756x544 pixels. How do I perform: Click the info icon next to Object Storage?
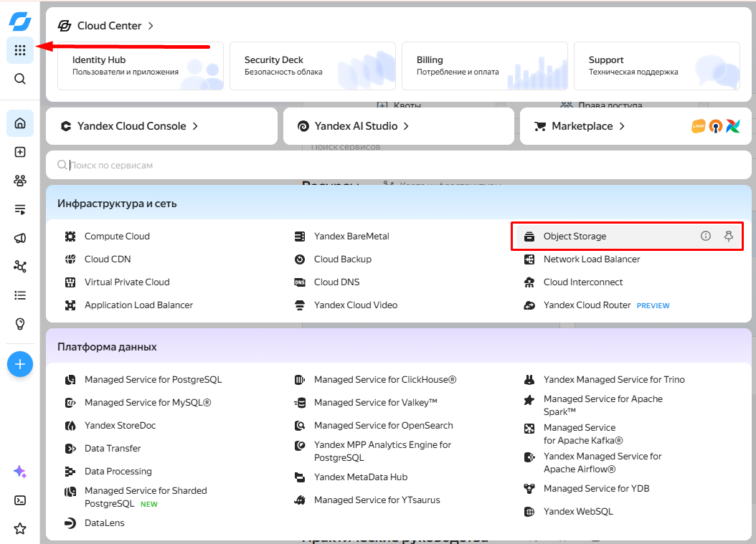point(705,236)
